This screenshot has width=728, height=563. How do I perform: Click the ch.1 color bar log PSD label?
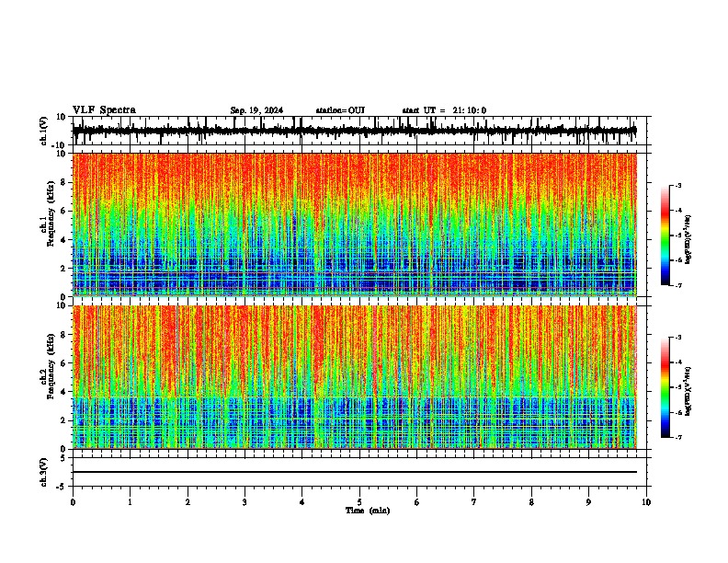click(x=688, y=240)
